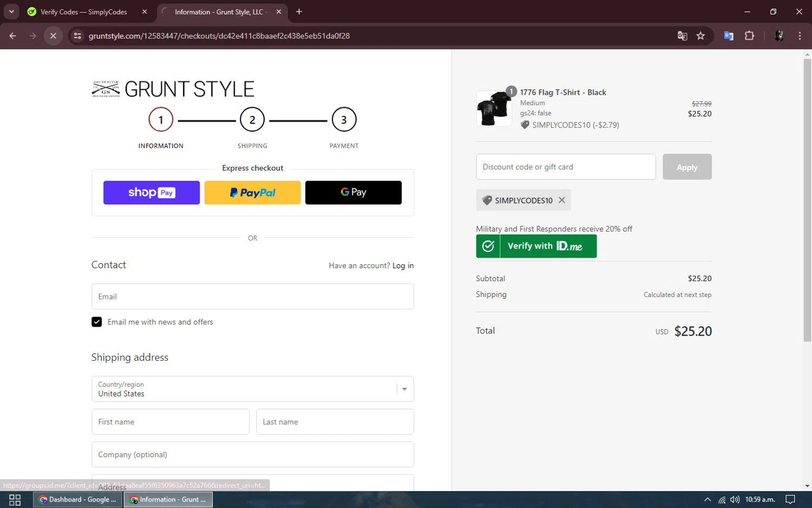Click the Log in link
Screen dimensions: 812x508
[x=403, y=265]
